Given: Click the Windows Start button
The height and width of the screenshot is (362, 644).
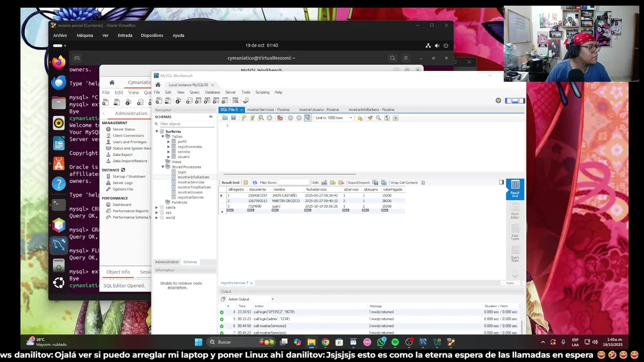Looking at the screenshot, I should 198,342.
